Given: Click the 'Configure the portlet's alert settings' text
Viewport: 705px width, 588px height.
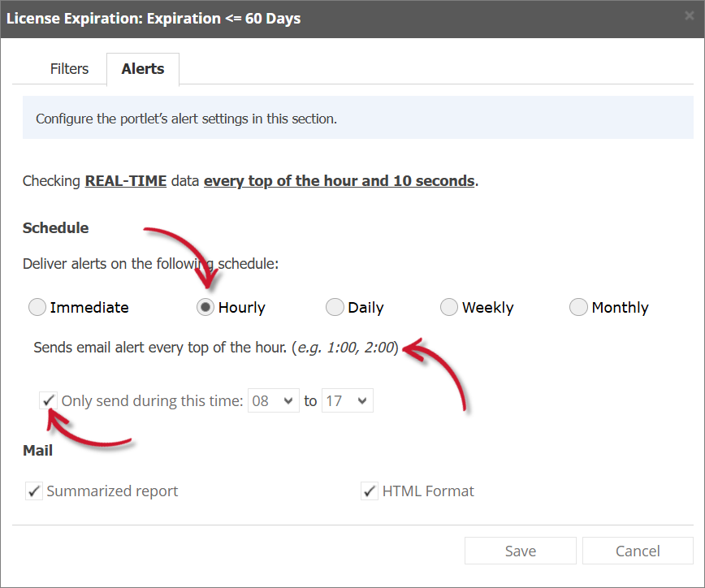Looking at the screenshot, I should click(186, 119).
